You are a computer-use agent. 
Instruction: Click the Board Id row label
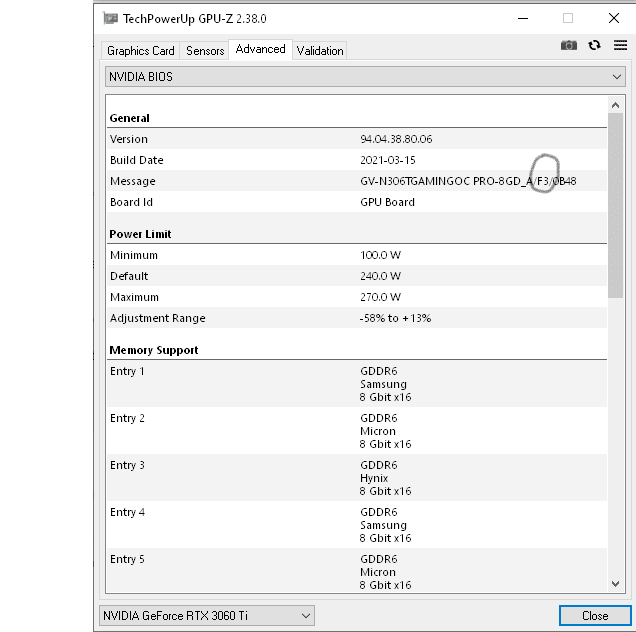pyautogui.click(x=131, y=202)
